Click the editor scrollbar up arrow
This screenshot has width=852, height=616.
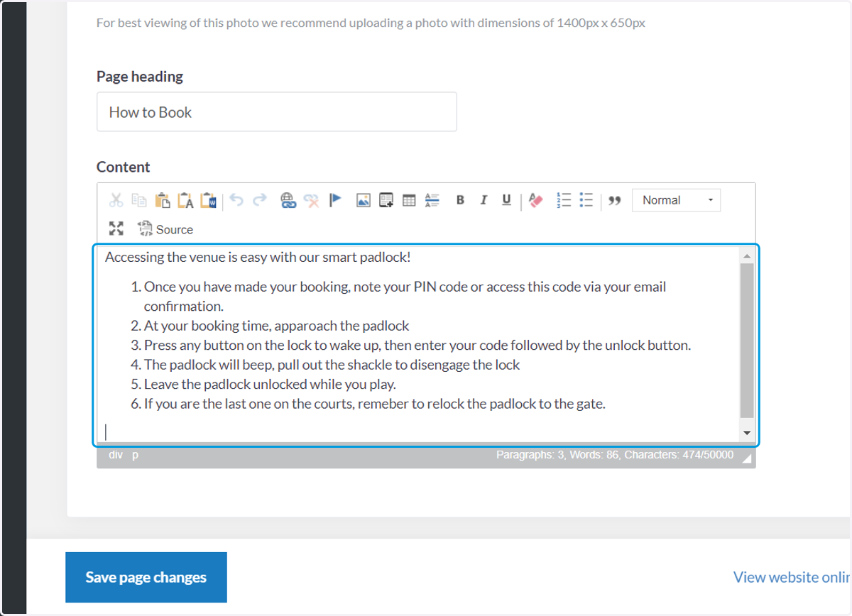click(747, 255)
